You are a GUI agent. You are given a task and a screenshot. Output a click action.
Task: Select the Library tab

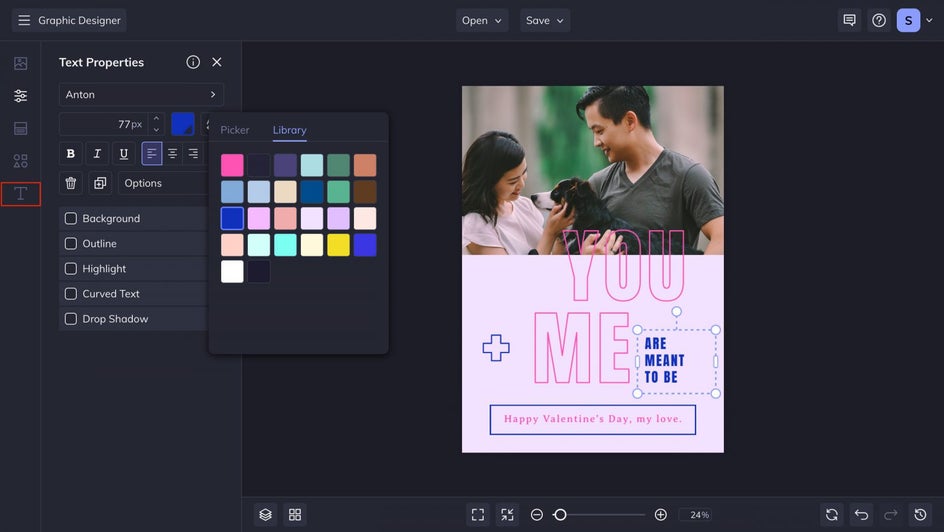click(x=289, y=130)
